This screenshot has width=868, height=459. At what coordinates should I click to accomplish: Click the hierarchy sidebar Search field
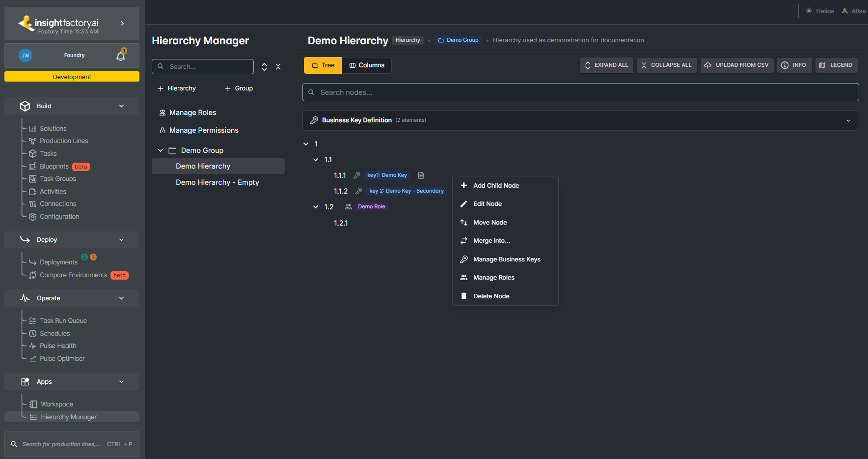click(x=203, y=67)
